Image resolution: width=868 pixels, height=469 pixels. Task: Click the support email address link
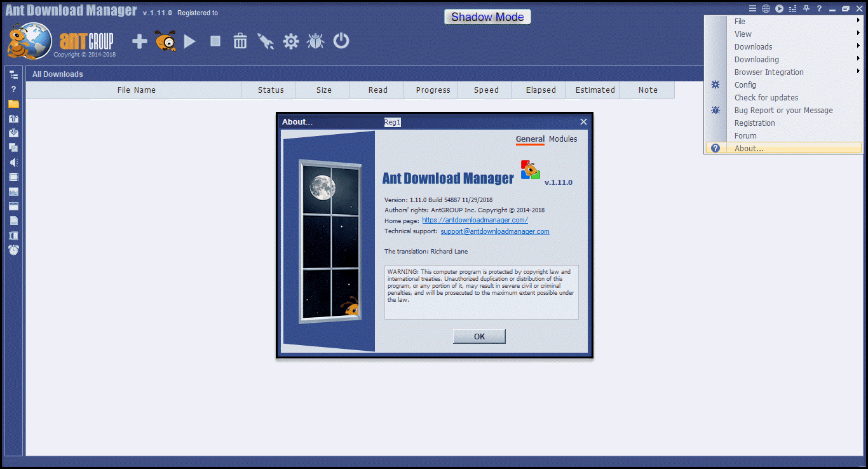pyautogui.click(x=495, y=231)
